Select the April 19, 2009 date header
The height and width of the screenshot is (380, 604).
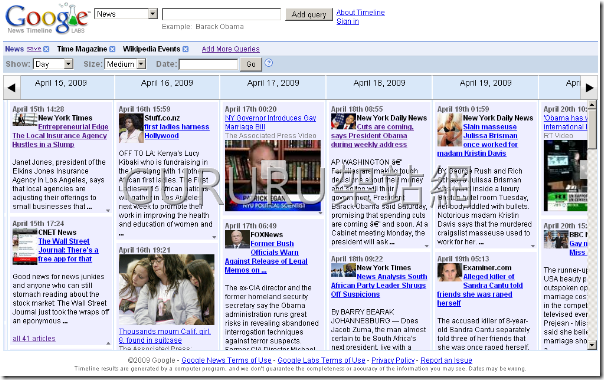(485, 83)
